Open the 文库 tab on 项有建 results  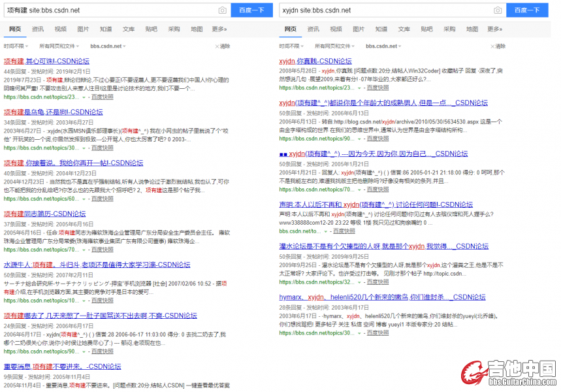[129, 29]
